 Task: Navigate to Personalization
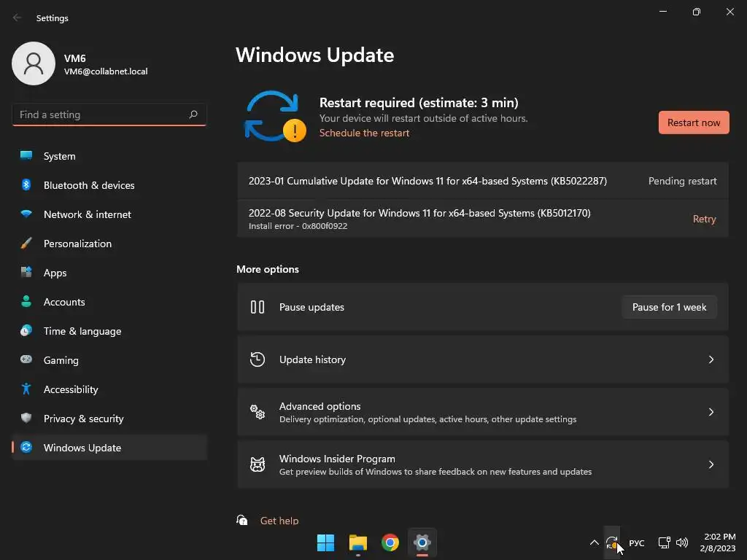tap(109, 244)
